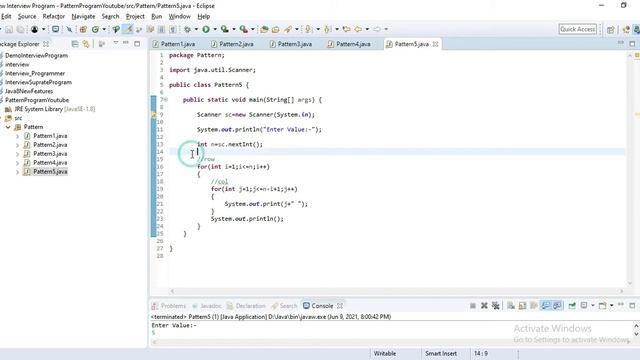Toggle Show Console When Standard Error Changes
640x360 pixels.
pyautogui.click(x=557, y=306)
